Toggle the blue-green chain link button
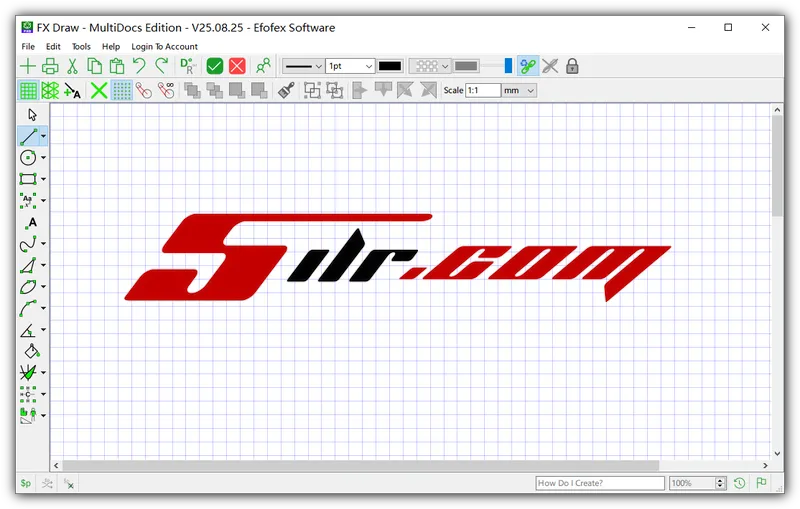Screen dimensions: 800x509 (528, 66)
